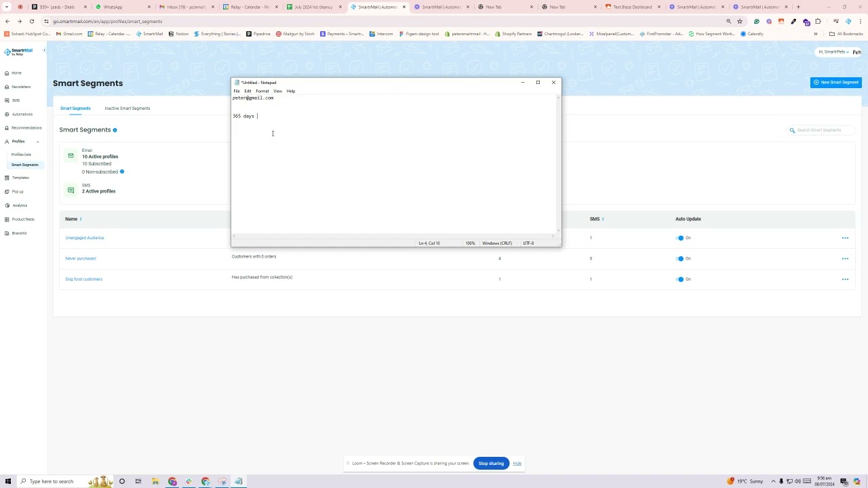Click info icon beside Smart Segments heading

[x=115, y=130]
